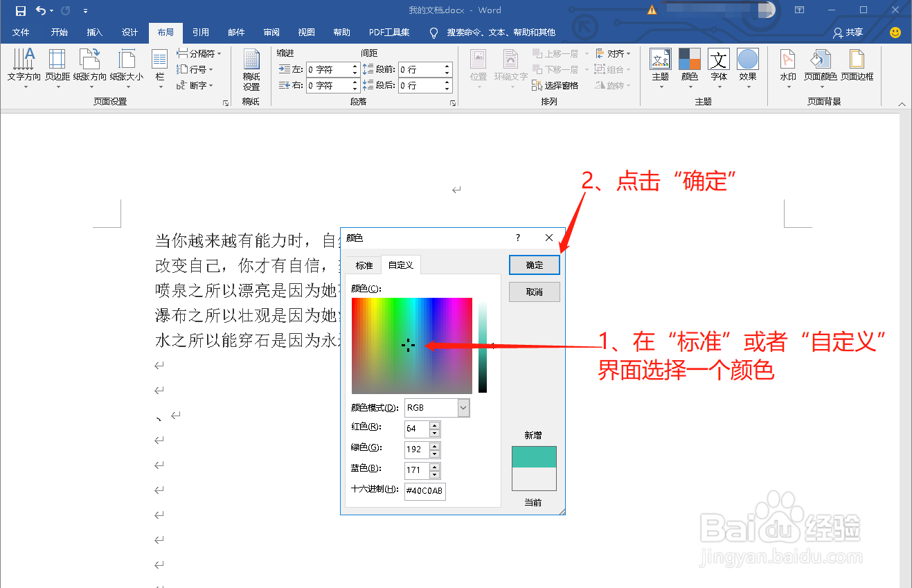Click the Undo arrow icon
Viewport: 912px width, 588px height.
pos(41,10)
